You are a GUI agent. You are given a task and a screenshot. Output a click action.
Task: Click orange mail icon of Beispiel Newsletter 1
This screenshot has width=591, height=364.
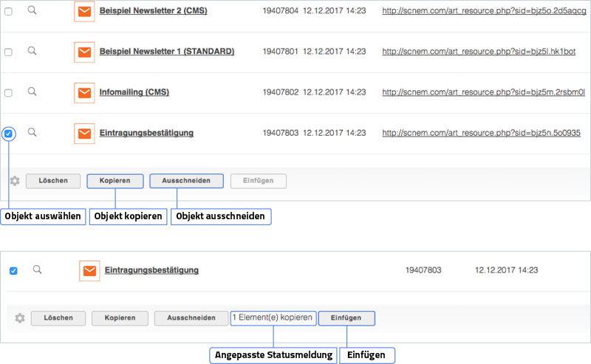(x=85, y=52)
